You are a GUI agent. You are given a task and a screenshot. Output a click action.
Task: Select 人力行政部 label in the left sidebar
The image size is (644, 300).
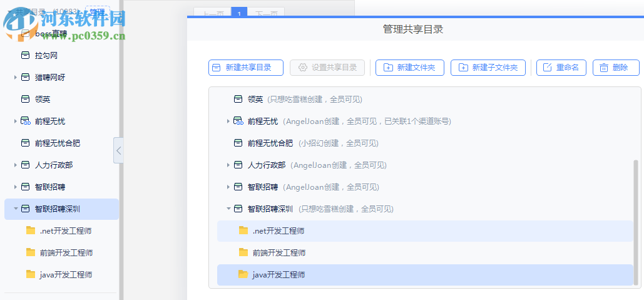(x=54, y=165)
